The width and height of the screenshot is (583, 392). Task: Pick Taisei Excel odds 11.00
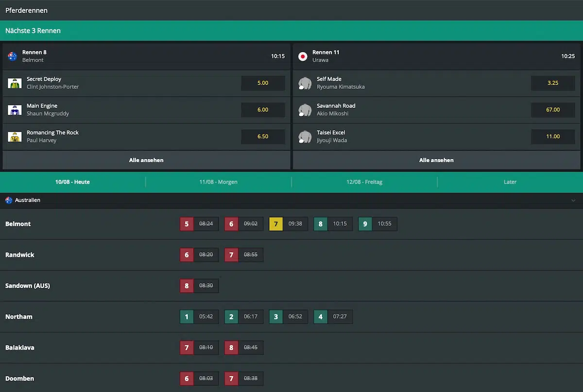tap(553, 136)
